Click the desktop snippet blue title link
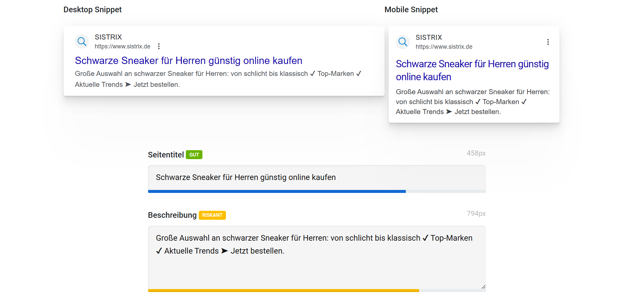Screen dimensions: 644x300 point(188,61)
